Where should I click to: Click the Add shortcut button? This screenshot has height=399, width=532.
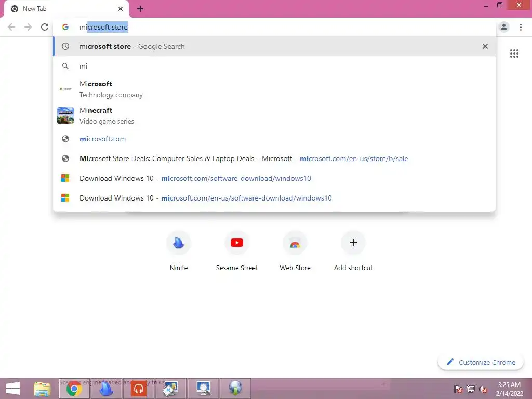(x=353, y=250)
